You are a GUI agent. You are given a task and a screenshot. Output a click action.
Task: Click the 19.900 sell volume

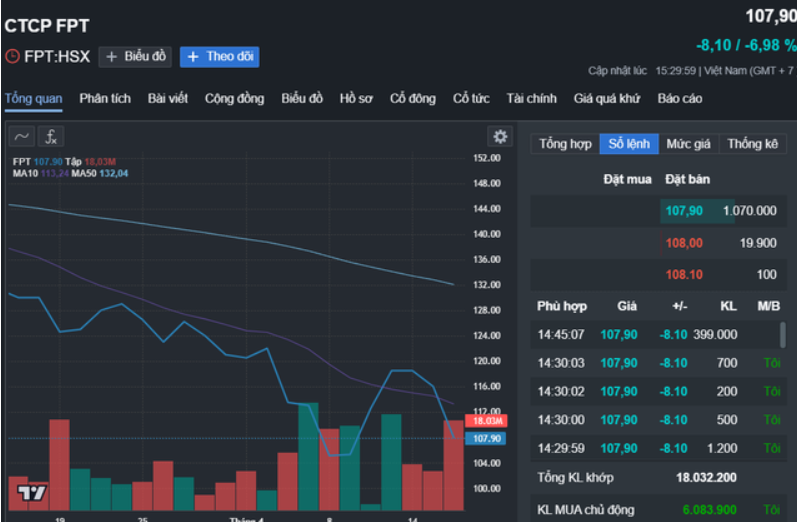(758, 243)
